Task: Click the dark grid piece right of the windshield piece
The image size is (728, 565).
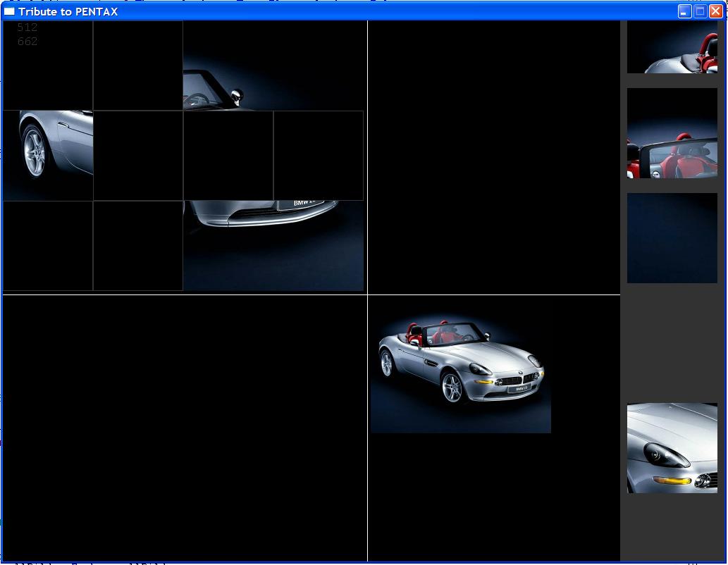Action: (x=319, y=65)
